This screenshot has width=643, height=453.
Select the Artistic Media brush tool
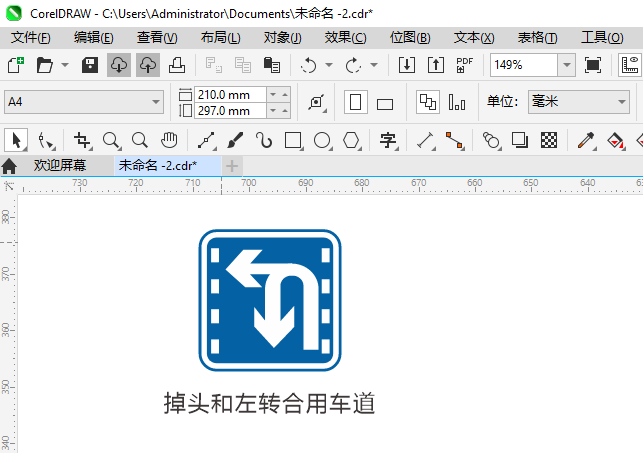tap(235, 140)
